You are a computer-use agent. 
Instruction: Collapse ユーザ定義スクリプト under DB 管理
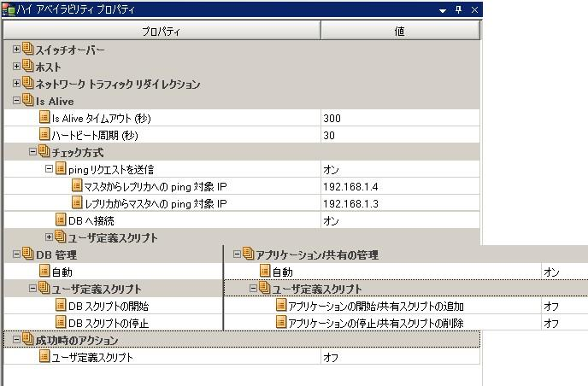[x=33, y=288]
